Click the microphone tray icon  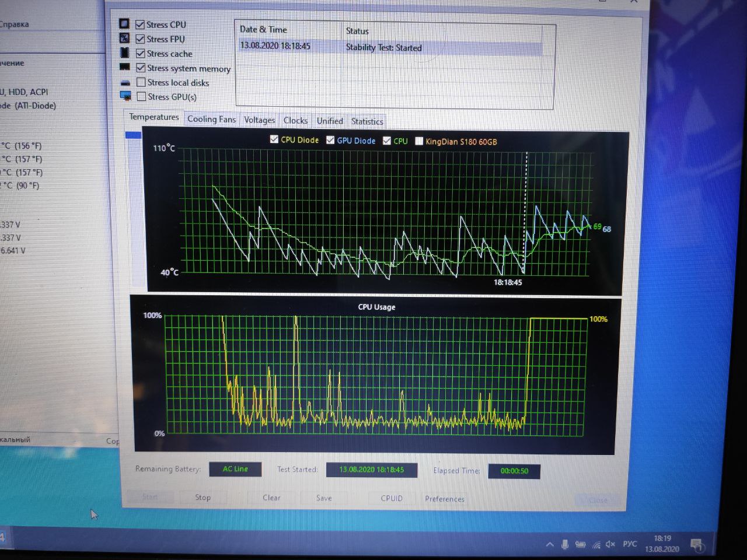click(565, 545)
